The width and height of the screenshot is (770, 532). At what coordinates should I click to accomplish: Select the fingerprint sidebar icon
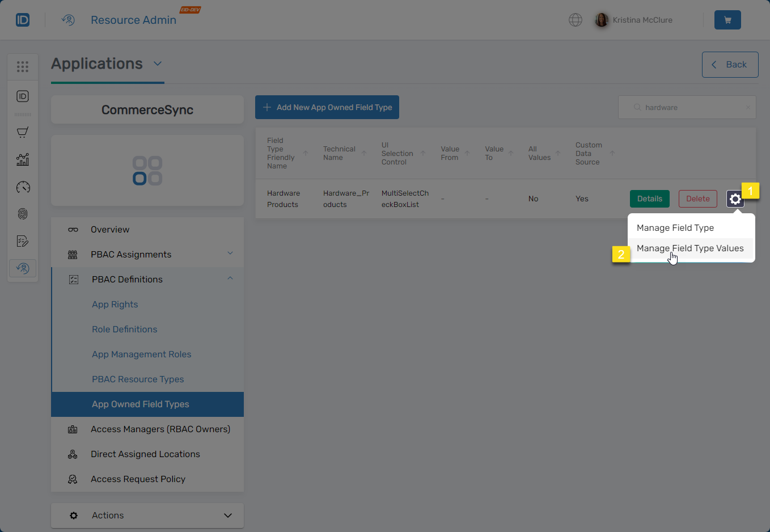tap(23, 214)
